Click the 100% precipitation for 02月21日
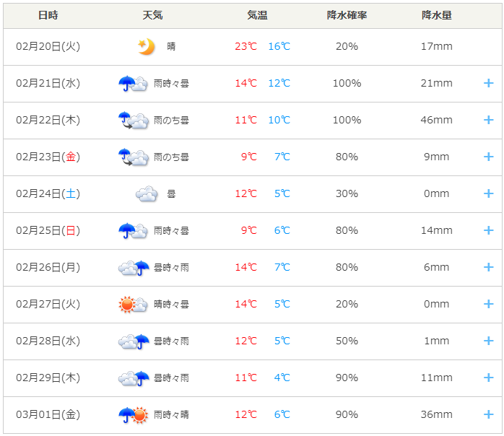The width and height of the screenshot is (504, 436). [347, 83]
